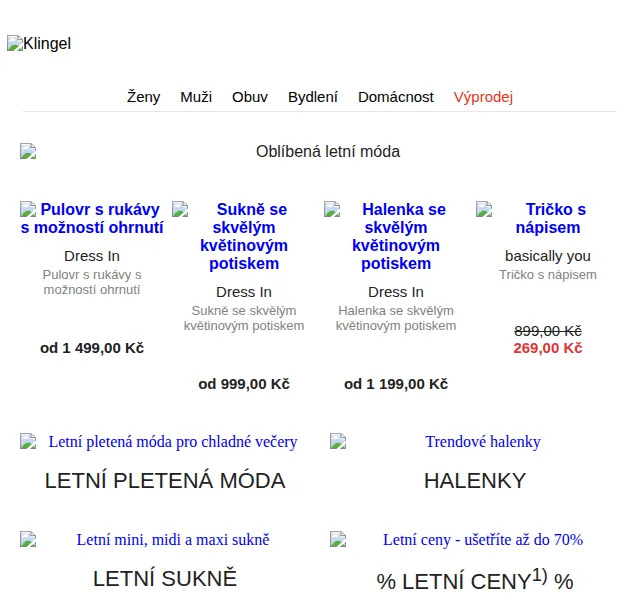This screenshot has width=640, height=600.
Task: Open the Výprodej sale section
Action: 483,97
